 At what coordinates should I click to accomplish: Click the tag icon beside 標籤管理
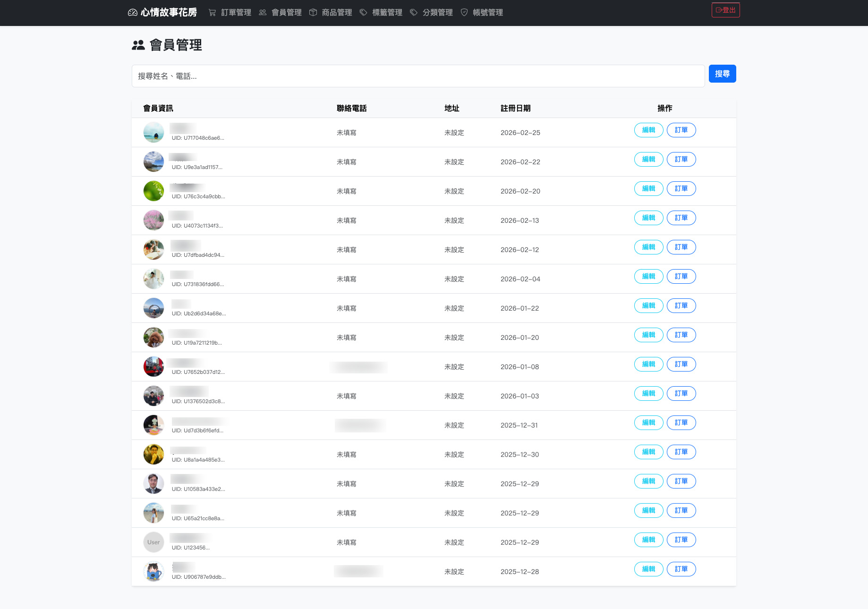363,13
